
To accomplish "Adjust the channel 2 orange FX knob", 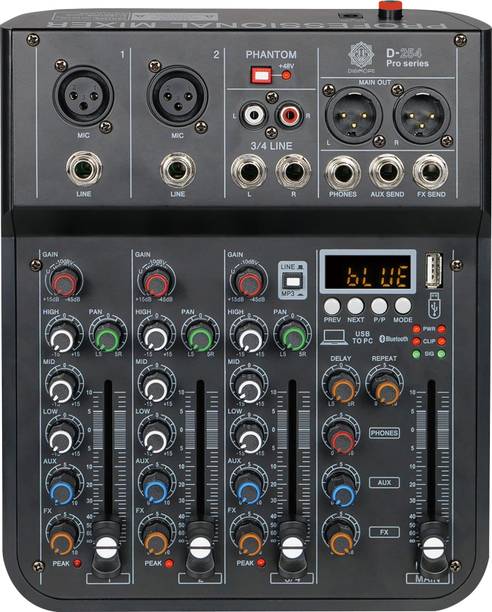I will coord(155,539).
